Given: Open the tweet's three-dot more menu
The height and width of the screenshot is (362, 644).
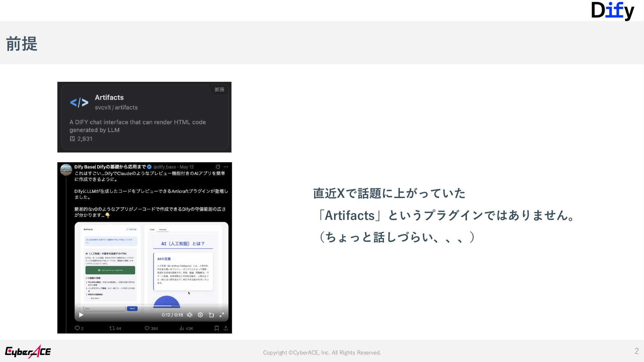Looking at the screenshot, I should [226, 167].
